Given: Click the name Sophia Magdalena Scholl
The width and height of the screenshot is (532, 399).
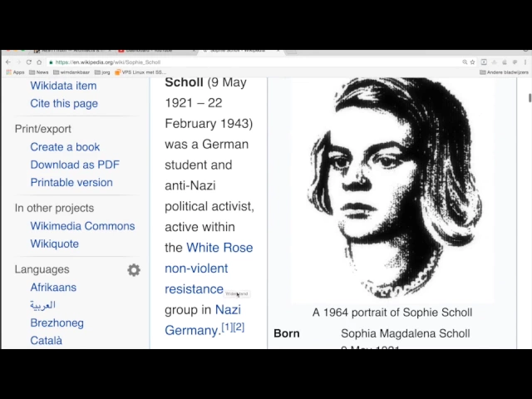Looking at the screenshot, I should tap(406, 333).
